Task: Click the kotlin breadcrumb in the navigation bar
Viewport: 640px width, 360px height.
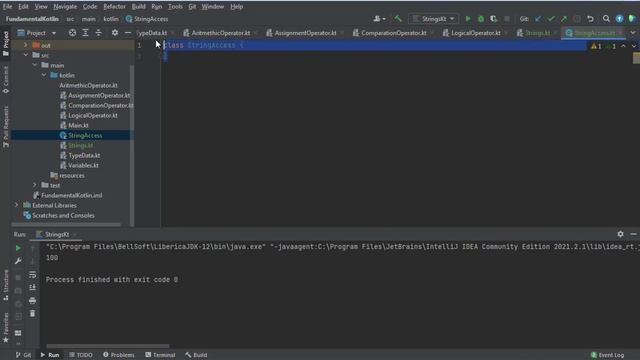Action: point(111,19)
